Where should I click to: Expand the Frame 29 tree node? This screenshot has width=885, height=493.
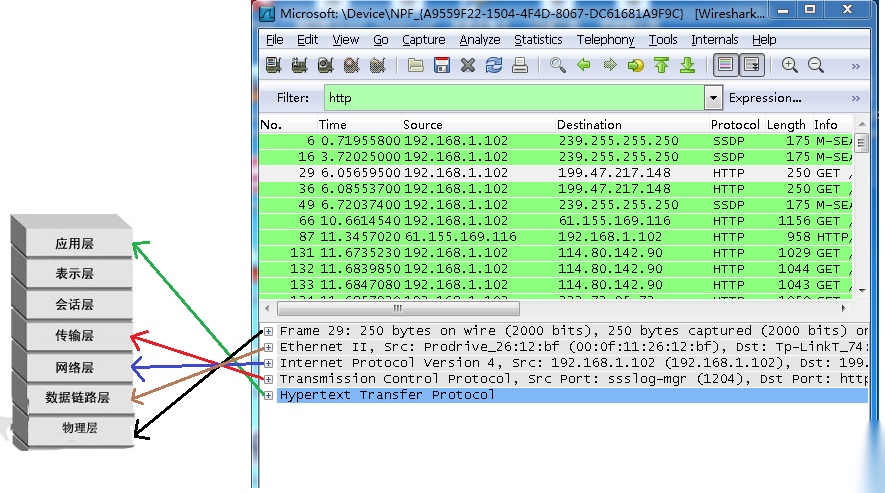(x=269, y=331)
